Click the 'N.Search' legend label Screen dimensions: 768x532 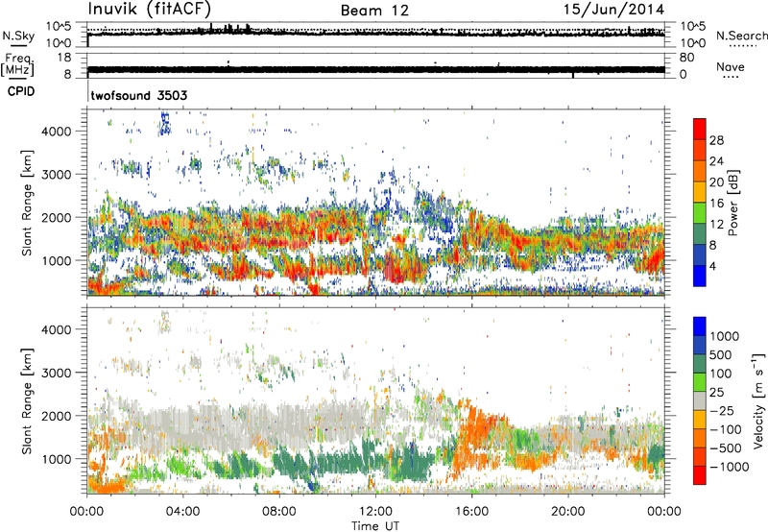point(741,36)
